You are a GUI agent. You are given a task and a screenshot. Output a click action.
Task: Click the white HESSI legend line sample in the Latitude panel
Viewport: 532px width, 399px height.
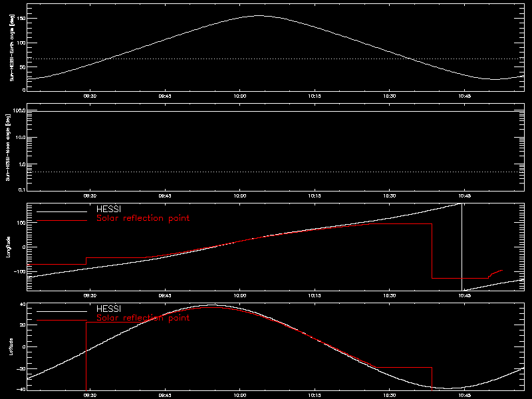coord(62,311)
